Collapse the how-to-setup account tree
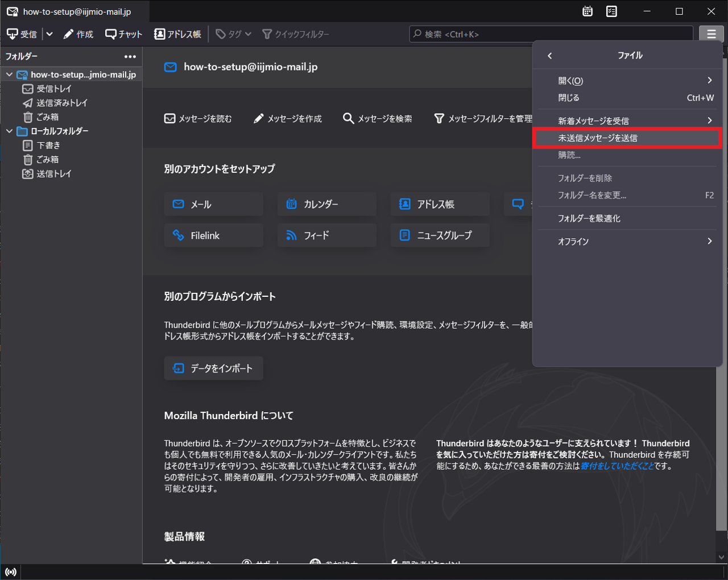The image size is (728, 580). 9,74
